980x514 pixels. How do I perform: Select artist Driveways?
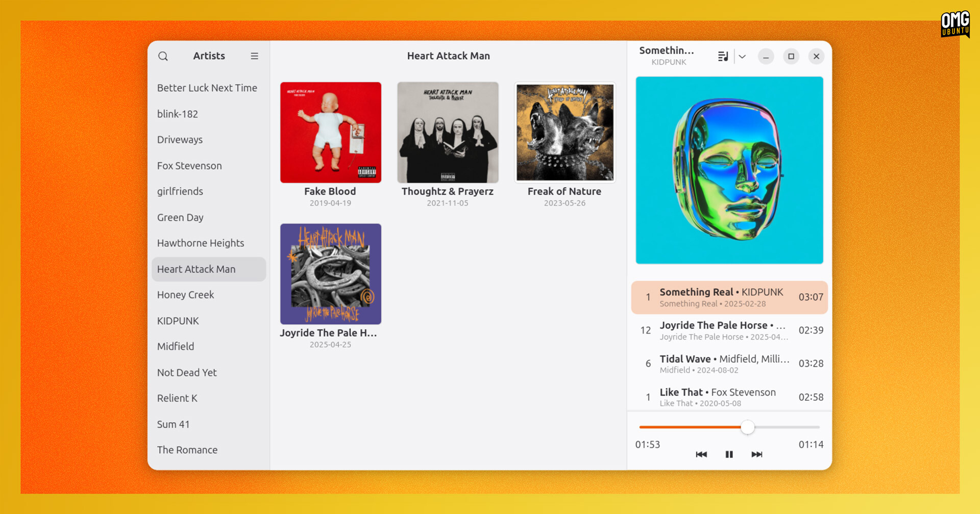click(209, 140)
